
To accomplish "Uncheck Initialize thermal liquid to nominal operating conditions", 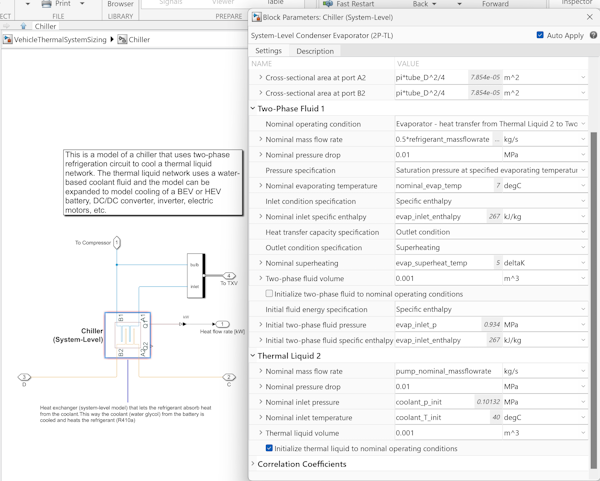I will pyautogui.click(x=269, y=448).
